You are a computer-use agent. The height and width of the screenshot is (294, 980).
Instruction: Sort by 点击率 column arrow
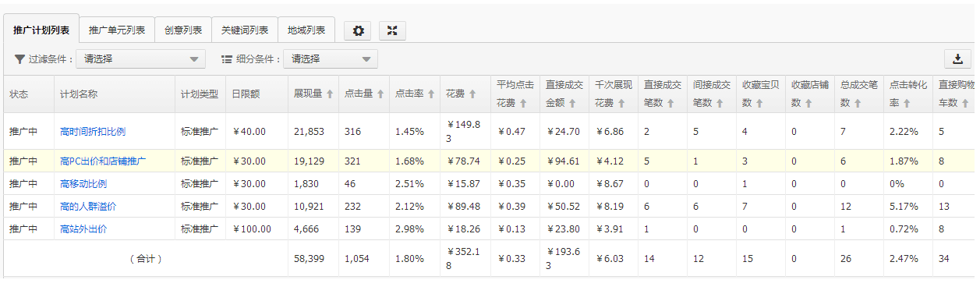pyautogui.click(x=430, y=94)
